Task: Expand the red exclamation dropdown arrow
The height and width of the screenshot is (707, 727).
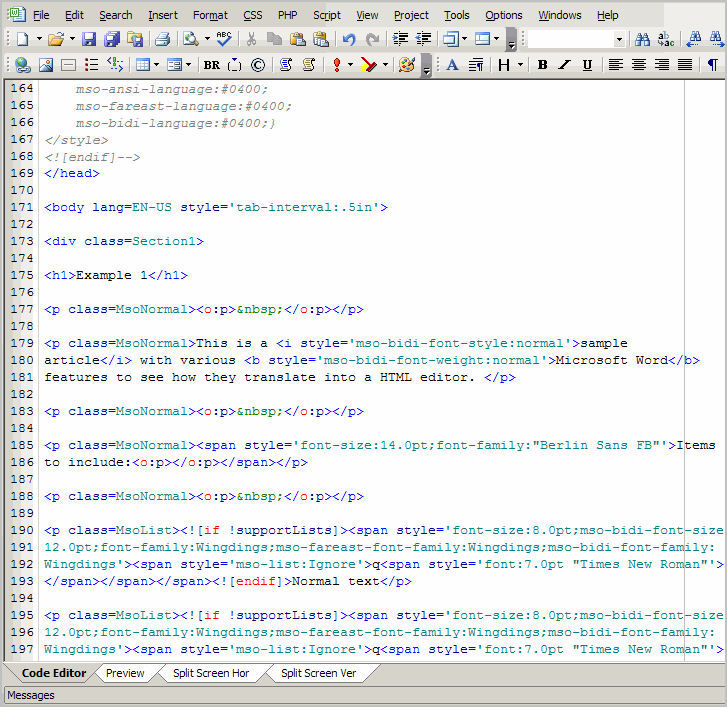Action: [351, 65]
